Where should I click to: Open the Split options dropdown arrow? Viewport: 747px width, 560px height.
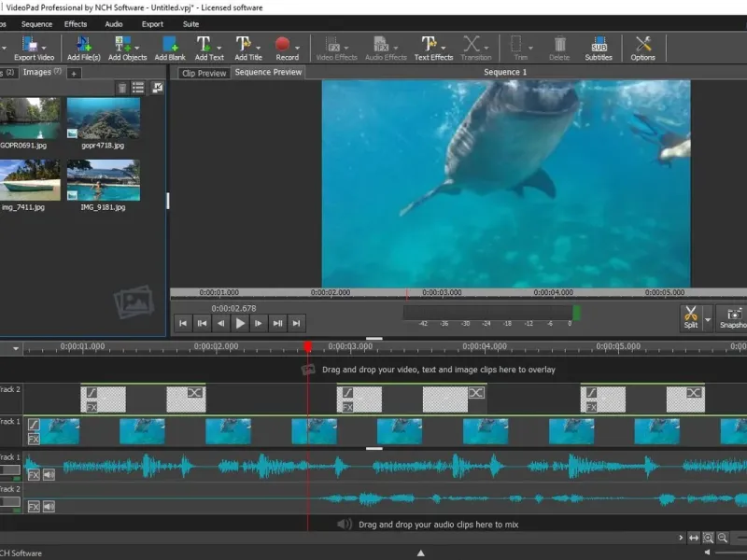pos(708,319)
